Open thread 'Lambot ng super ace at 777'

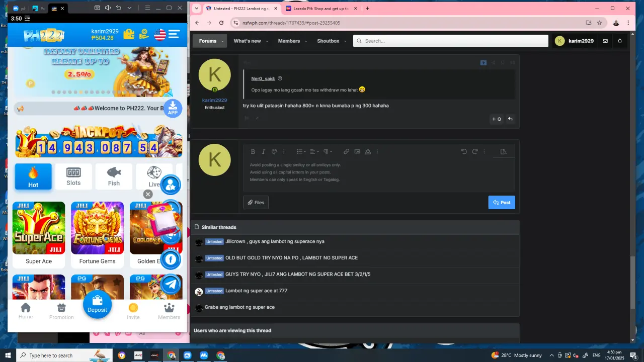[257, 291]
